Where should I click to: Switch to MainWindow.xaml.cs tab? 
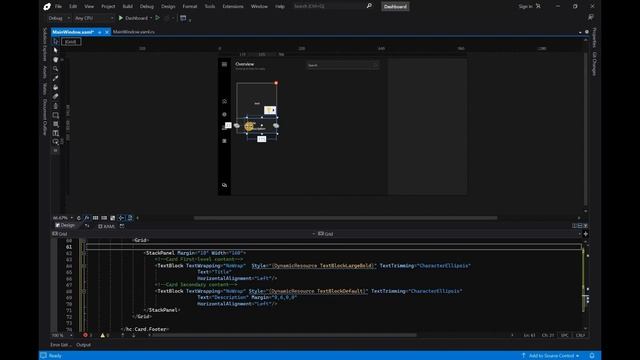coord(134,32)
